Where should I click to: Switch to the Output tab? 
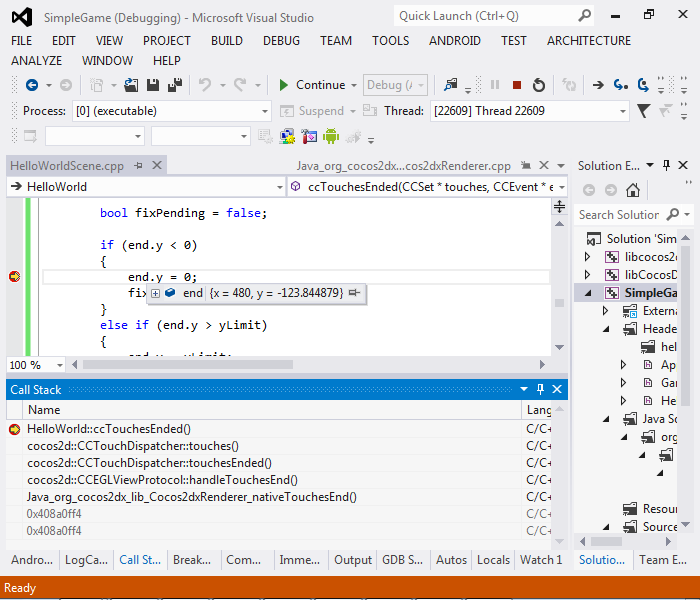353,560
